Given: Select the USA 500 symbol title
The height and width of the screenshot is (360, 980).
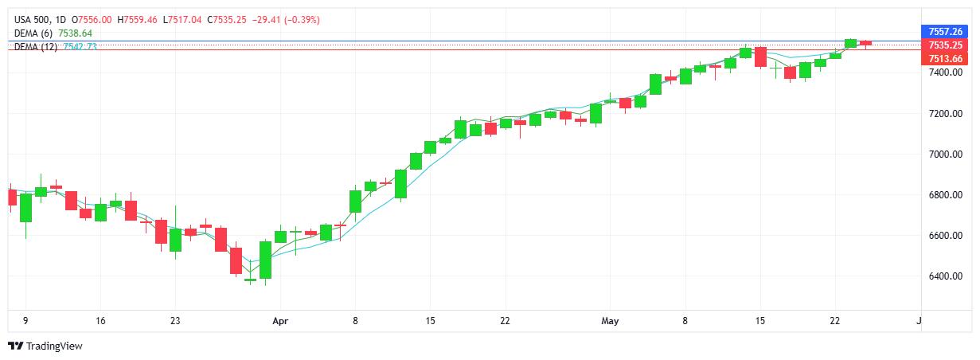Looking at the screenshot, I should pyautogui.click(x=33, y=19).
